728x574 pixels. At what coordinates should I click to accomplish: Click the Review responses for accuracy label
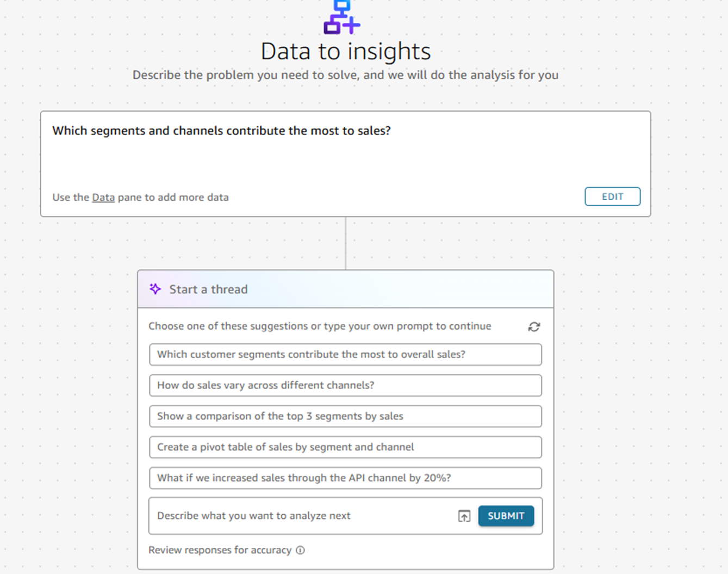(x=220, y=550)
